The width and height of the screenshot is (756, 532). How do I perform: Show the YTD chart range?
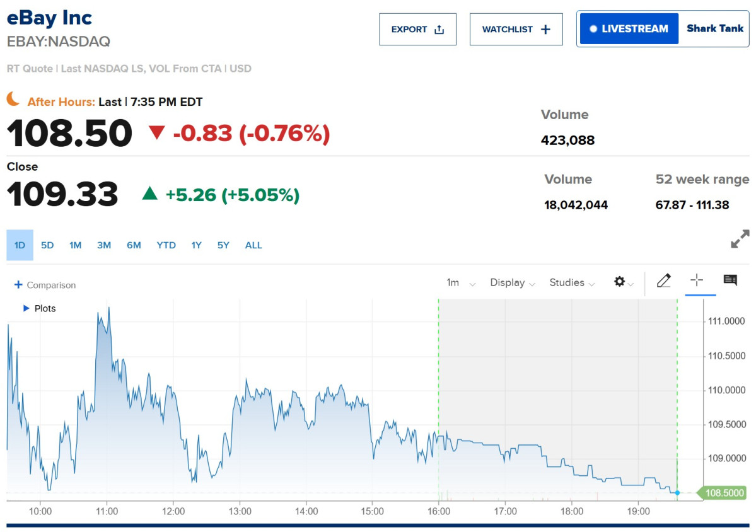pos(166,245)
